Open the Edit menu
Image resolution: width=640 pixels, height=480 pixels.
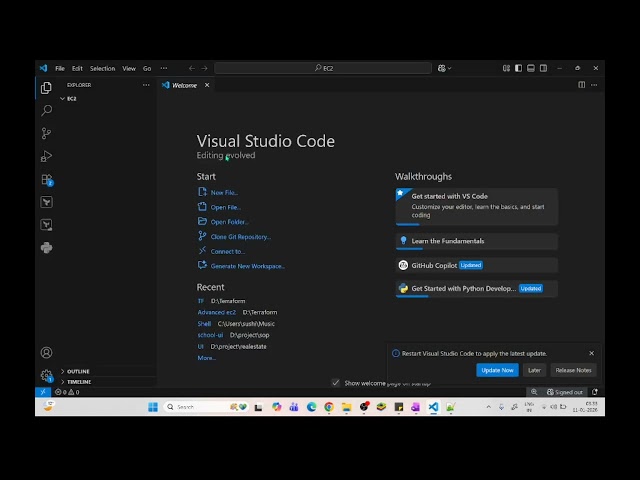click(77, 68)
